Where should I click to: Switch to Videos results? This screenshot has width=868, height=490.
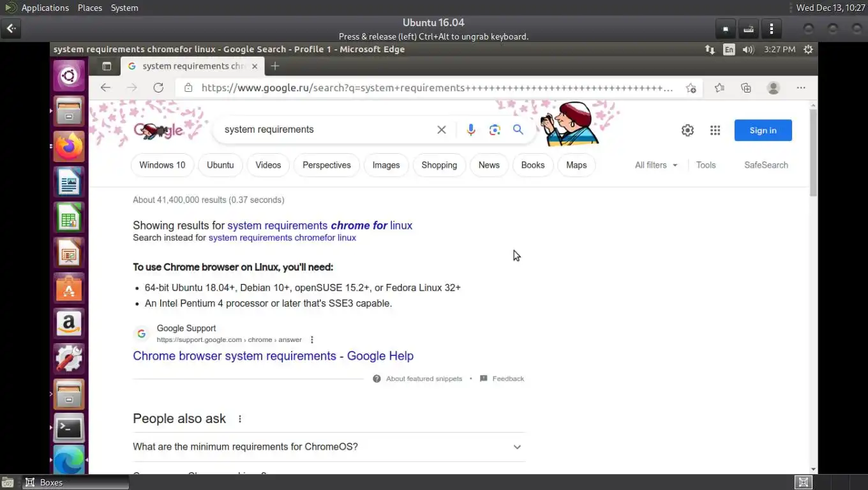coord(268,165)
